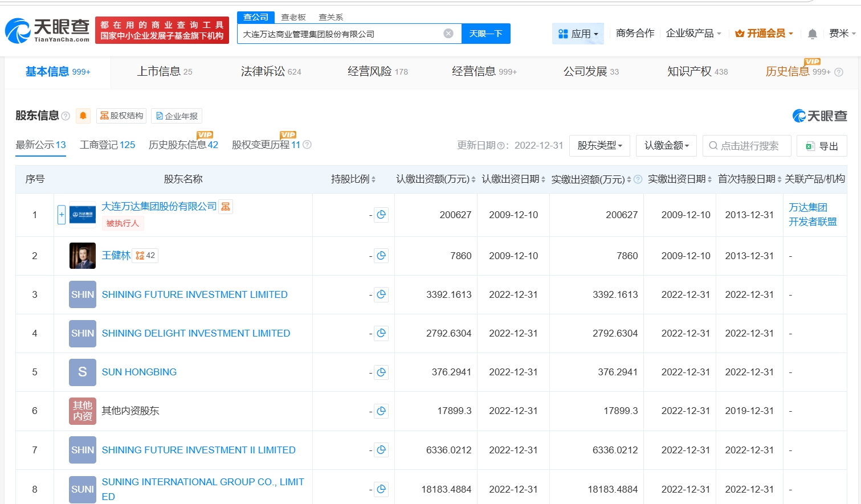Click the S avatar for SUN HONGBING
This screenshot has width=861, height=504.
[x=83, y=372]
